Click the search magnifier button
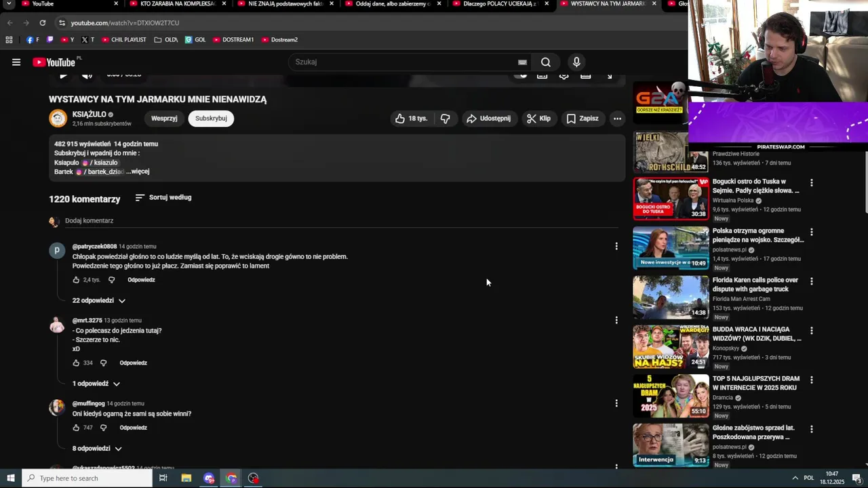The height and width of the screenshot is (488, 868). tap(546, 62)
